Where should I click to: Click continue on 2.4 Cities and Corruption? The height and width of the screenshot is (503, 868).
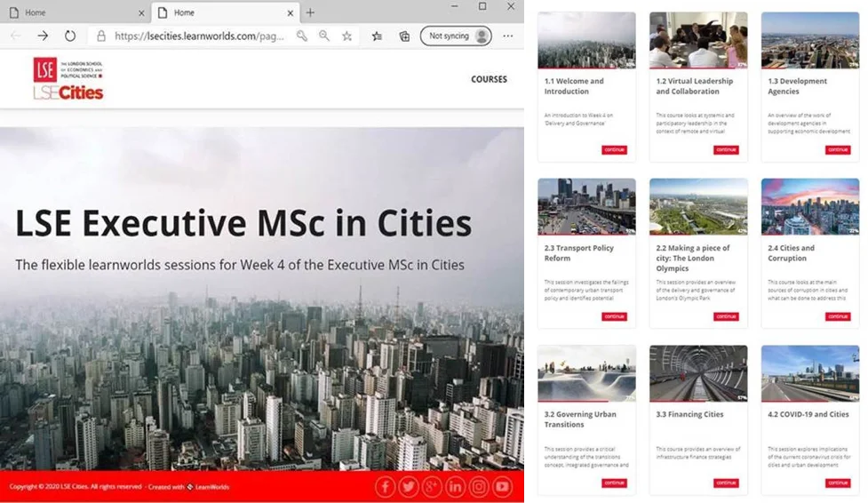click(x=838, y=316)
